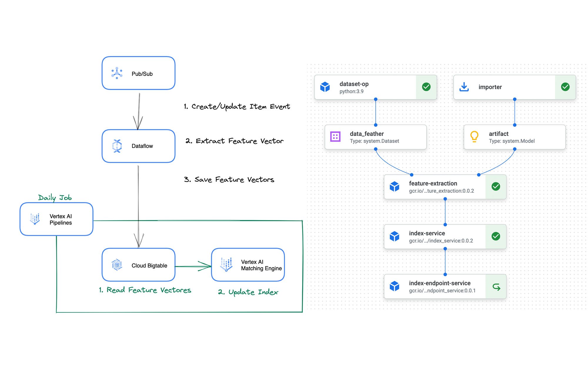Open the data_feather artifact node
This screenshot has width=588, height=381.
click(375, 137)
